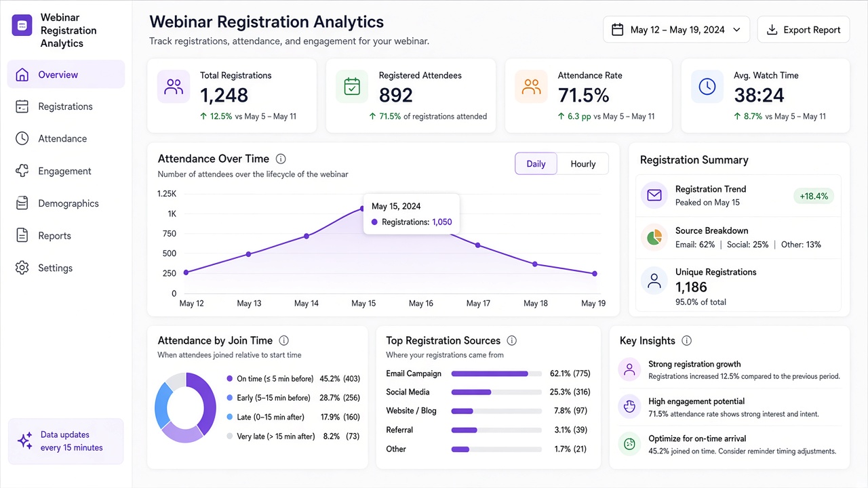
Task: Click the 38:24 average watch time value
Action: (759, 95)
